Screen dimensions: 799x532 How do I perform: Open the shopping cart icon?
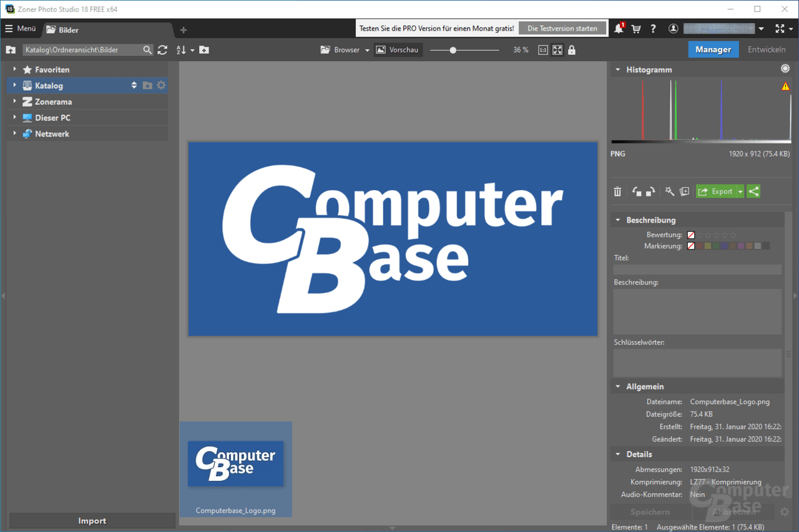click(636, 29)
